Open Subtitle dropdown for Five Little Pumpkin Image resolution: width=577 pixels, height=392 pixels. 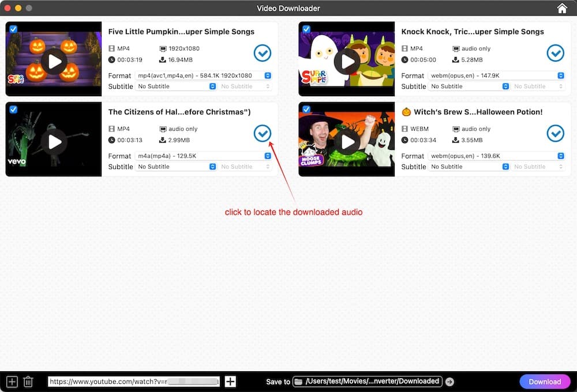click(x=176, y=86)
